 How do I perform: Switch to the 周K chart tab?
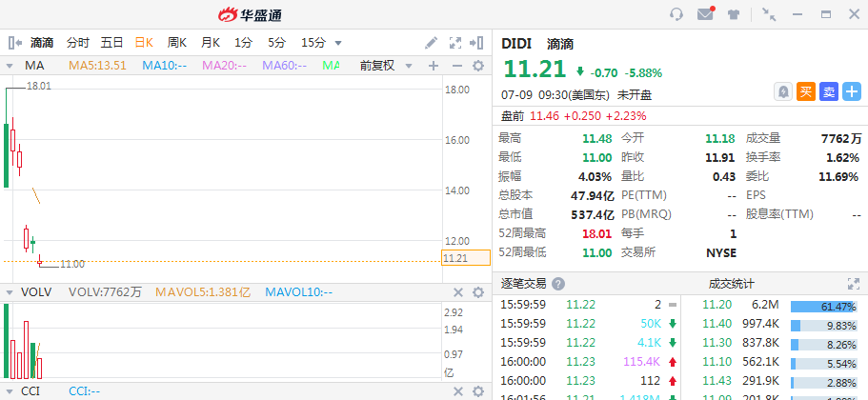click(x=176, y=43)
